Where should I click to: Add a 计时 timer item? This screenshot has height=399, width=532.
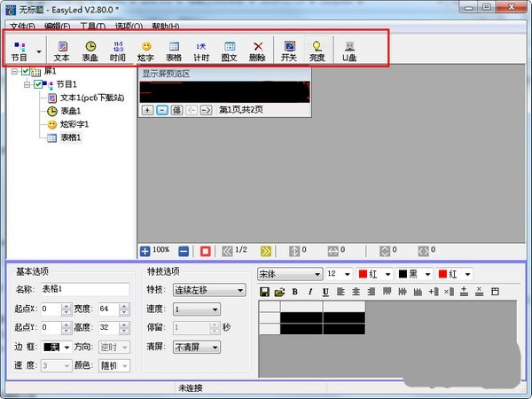click(x=201, y=51)
